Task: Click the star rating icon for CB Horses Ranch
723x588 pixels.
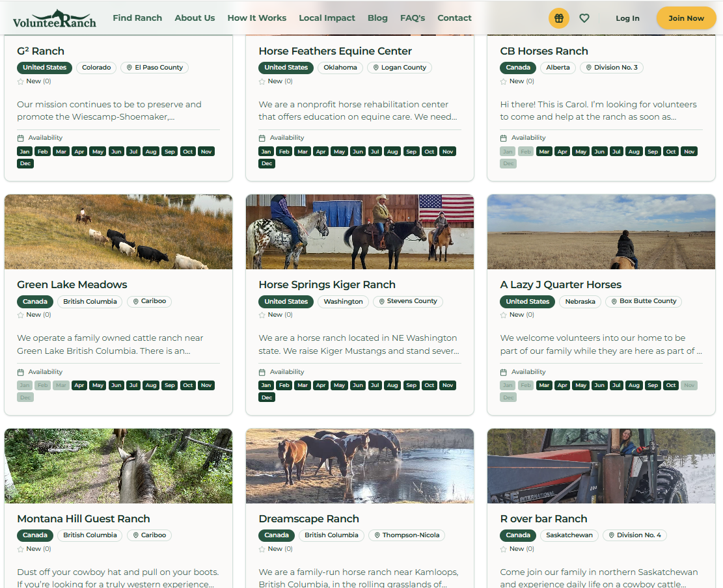Action: [x=504, y=81]
